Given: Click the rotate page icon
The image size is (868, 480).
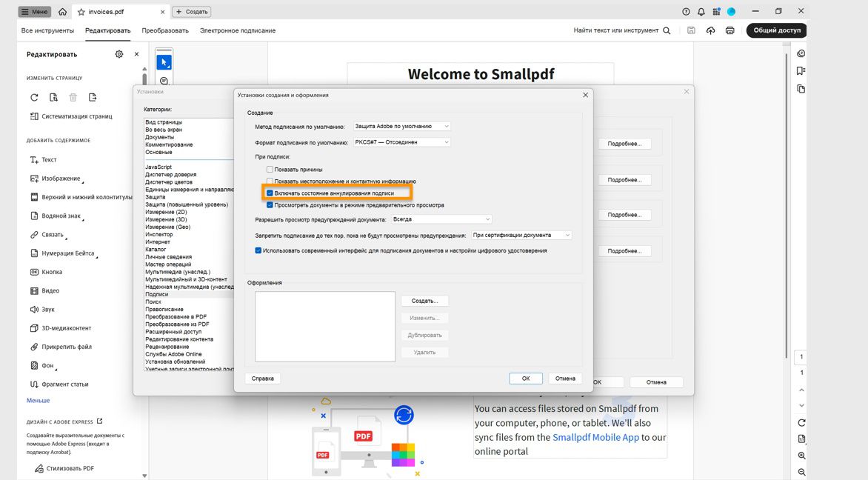Looking at the screenshot, I should pyautogui.click(x=34, y=98).
